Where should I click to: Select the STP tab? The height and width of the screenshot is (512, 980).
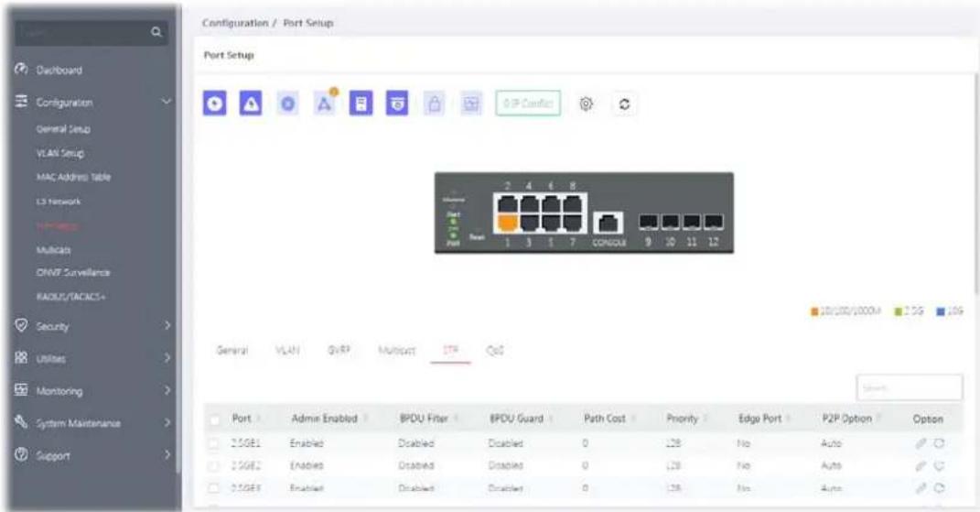(450, 351)
